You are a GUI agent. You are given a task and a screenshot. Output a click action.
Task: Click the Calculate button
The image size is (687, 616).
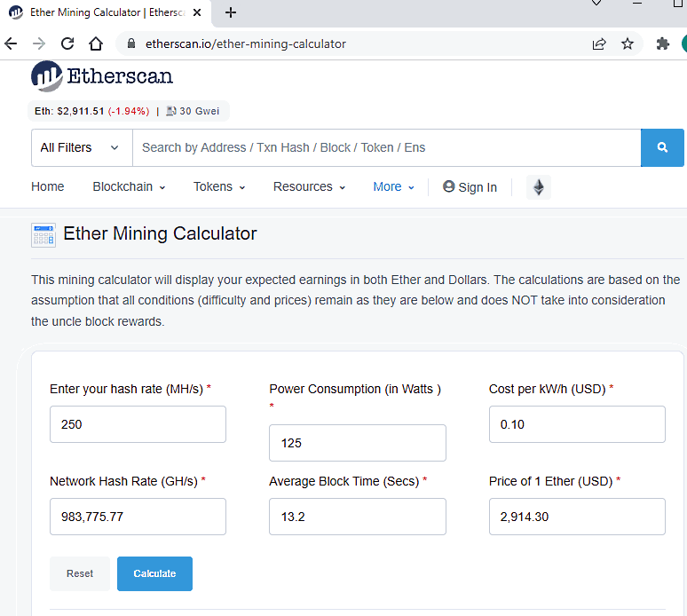coord(154,573)
